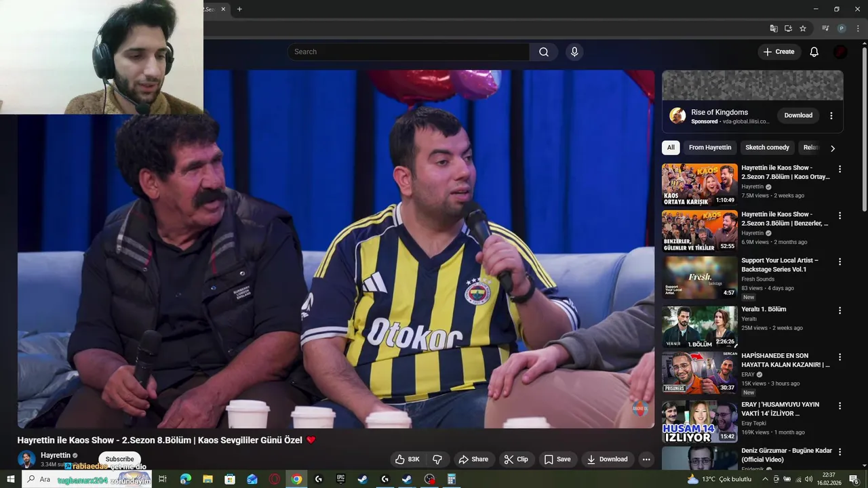
Task: Subscribe to the Hayrettin channel
Action: tap(120, 459)
